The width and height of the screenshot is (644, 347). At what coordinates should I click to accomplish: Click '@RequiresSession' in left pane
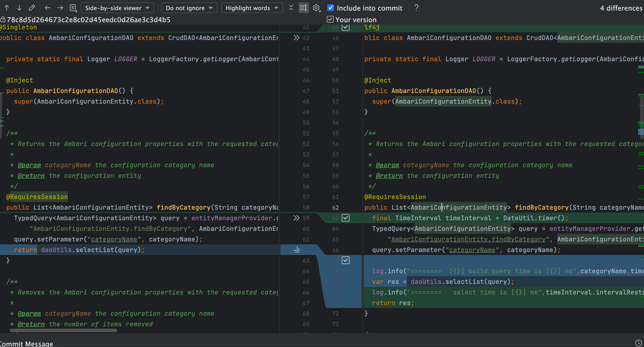click(37, 197)
